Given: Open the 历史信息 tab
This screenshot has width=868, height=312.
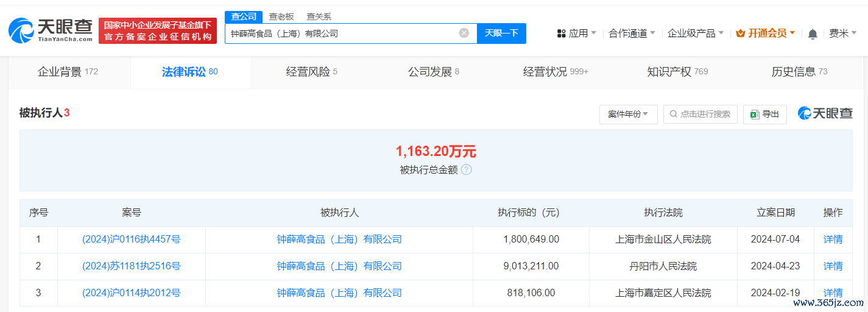Looking at the screenshot, I should pos(799,72).
